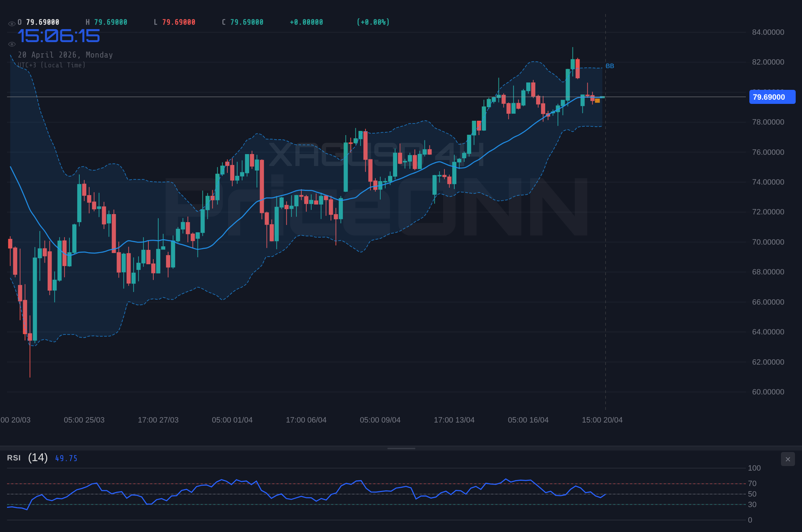
Task: Click the RSI axis level 0
Action: click(x=750, y=520)
